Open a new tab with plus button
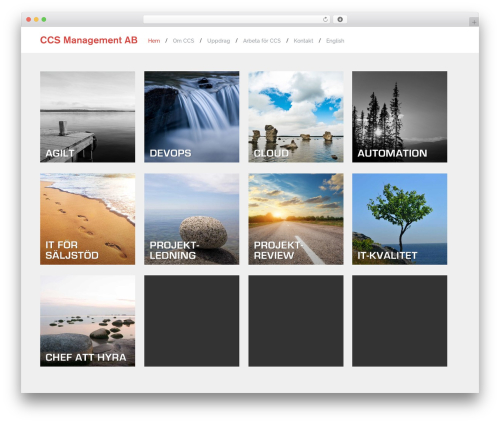500x423 pixels. pyautogui.click(x=474, y=22)
